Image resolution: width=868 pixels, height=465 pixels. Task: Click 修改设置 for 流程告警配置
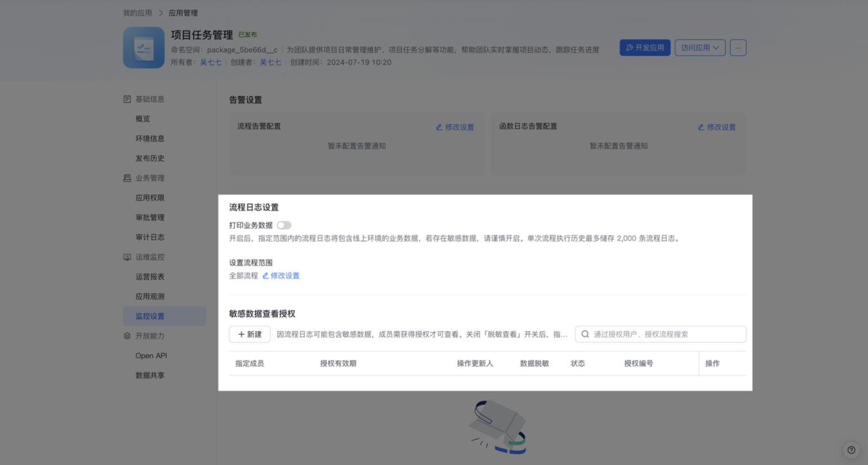(x=455, y=127)
